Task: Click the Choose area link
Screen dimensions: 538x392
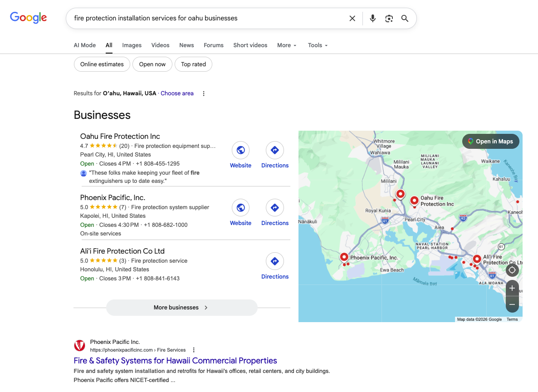Action: [177, 93]
